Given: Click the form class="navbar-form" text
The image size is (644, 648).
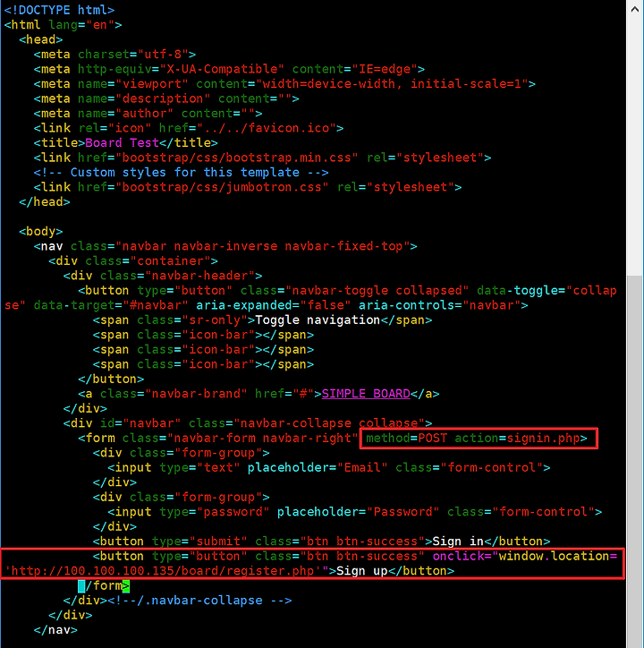Looking at the screenshot, I should point(217,438).
